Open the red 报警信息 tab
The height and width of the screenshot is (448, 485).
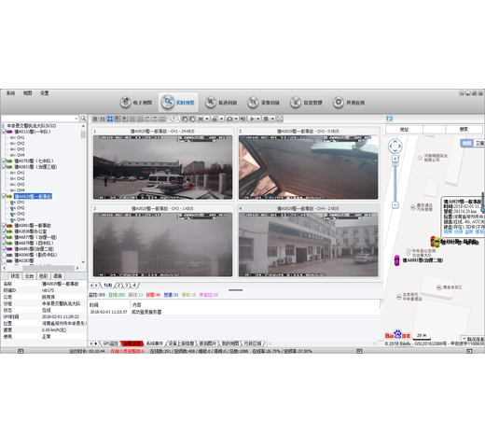(132, 343)
